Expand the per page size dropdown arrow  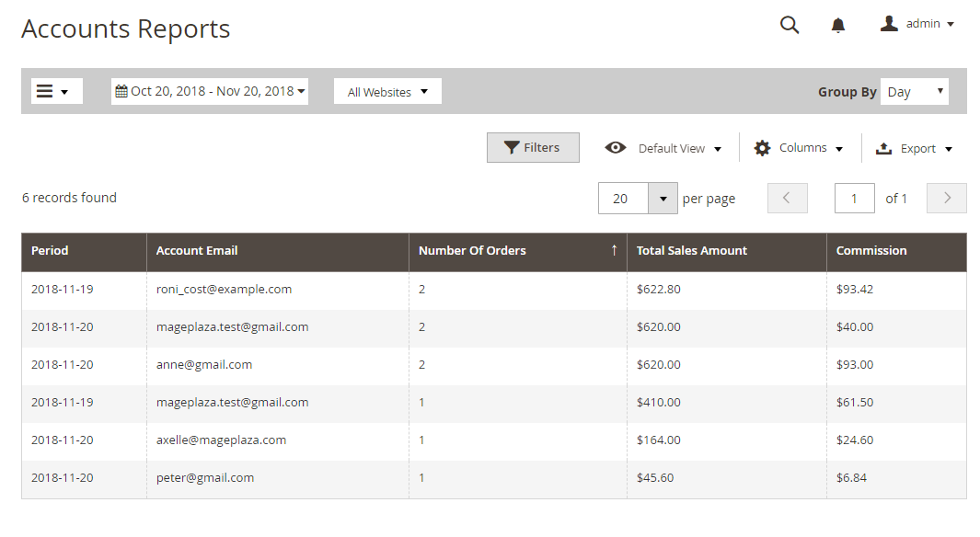[663, 199]
